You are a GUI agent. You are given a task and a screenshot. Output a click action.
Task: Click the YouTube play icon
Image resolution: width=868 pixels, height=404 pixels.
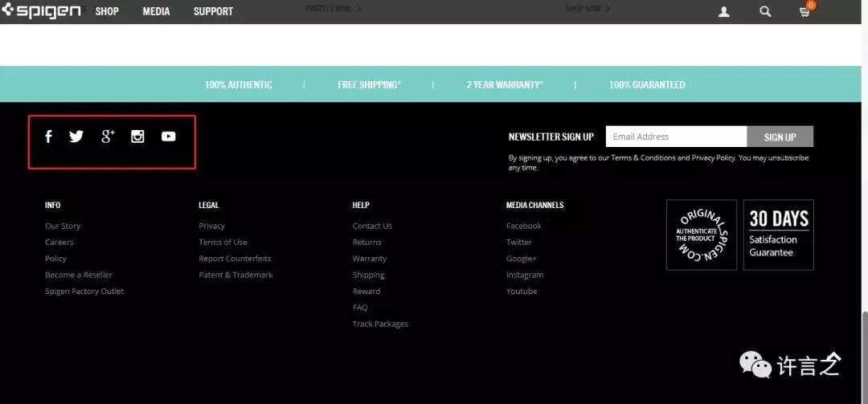(x=168, y=137)
